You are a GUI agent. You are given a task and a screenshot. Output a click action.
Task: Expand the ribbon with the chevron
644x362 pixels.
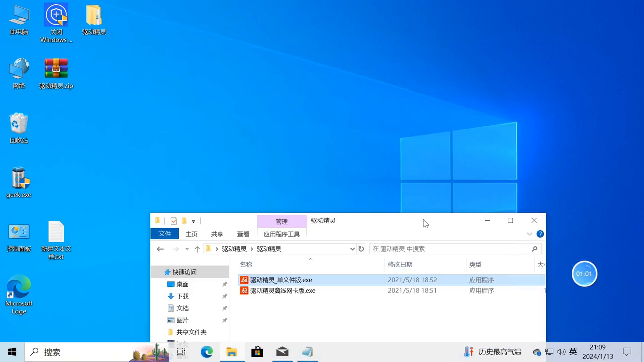[529, 234]
